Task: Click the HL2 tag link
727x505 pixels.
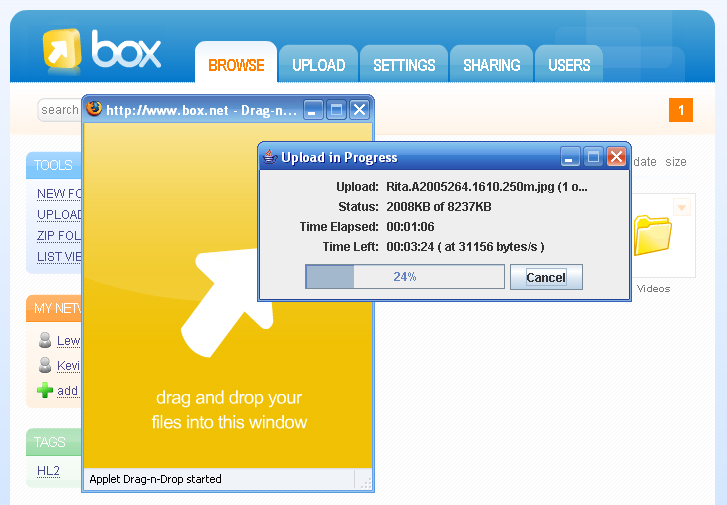Action: pyautogui.click(x=49, y=470)
